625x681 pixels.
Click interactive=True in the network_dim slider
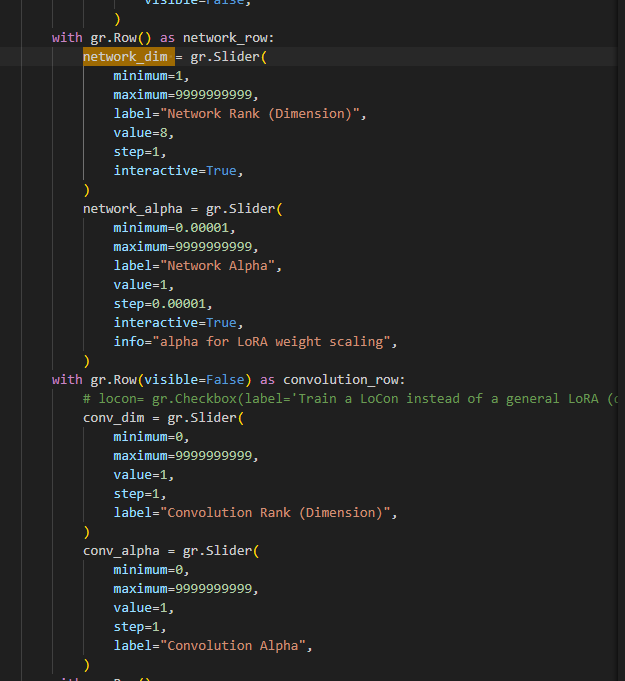(175, 171)
